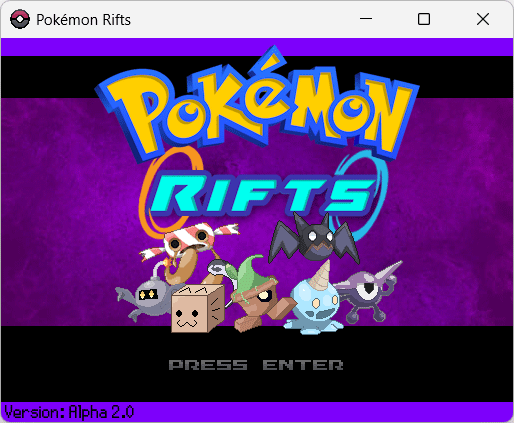Click the Pokémon Rifts window title text
Viewport: 514px width, 423px height.
point(83,20)
